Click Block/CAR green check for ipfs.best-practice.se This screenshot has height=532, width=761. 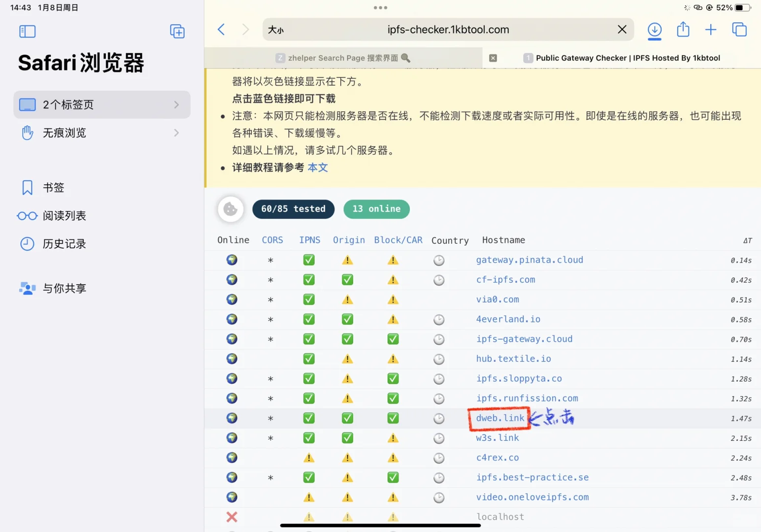coord(393,477)
